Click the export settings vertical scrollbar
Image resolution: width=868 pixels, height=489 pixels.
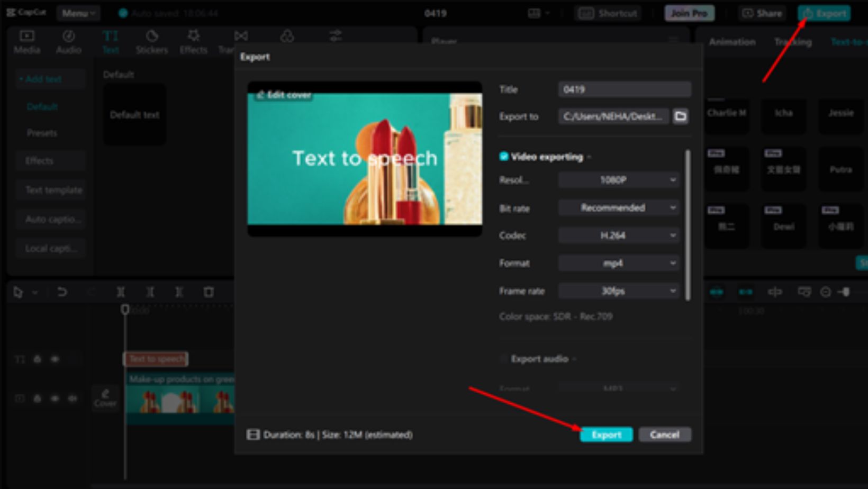688,225
